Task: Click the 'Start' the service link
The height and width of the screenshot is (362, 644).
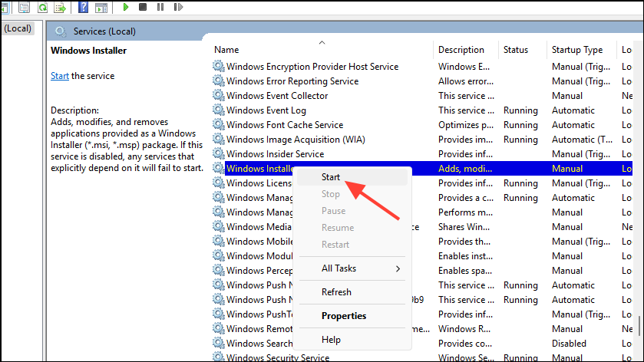Action: pos(60,76)
